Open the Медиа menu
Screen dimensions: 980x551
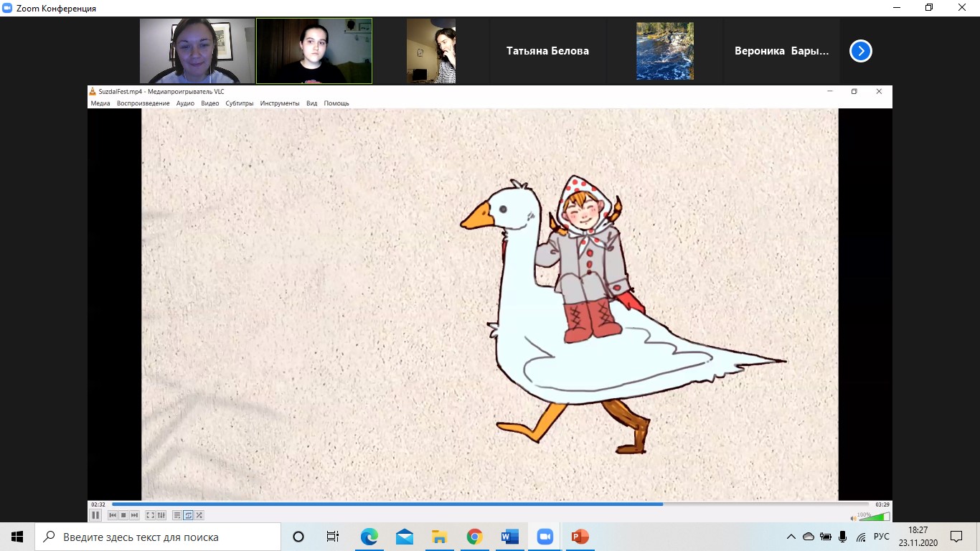tap(100, 103)
